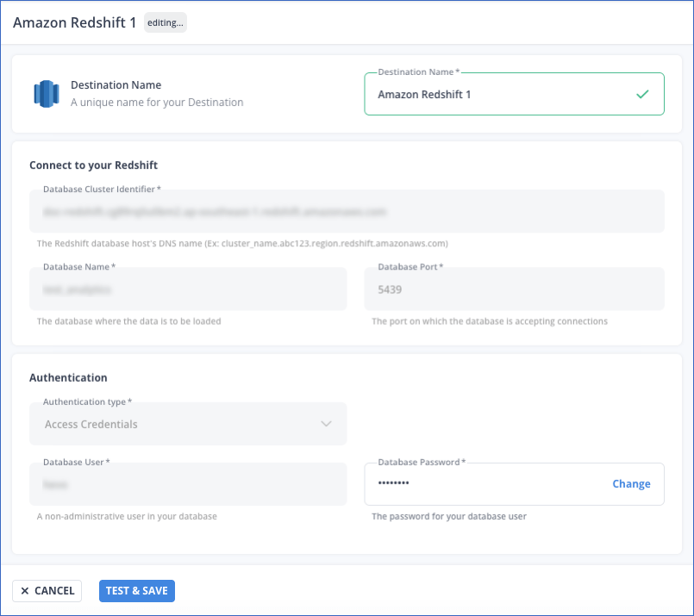Screen dimensions: 694x616
Task: Click the port accepting connections hint text
Action: coord(490,321)
